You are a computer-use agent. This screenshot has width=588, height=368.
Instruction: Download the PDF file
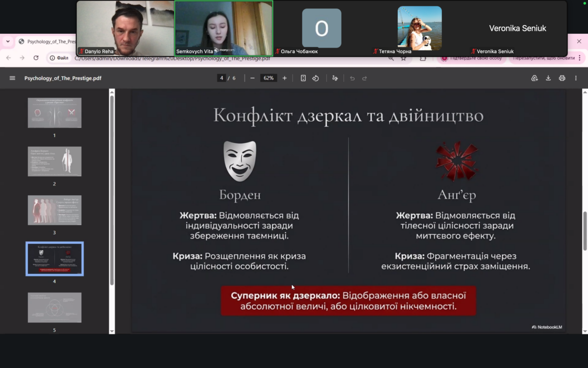[x=548, y=78]
